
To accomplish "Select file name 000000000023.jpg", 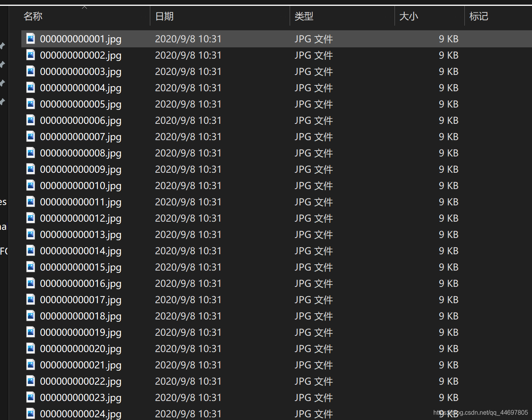I will click(81, 398).
